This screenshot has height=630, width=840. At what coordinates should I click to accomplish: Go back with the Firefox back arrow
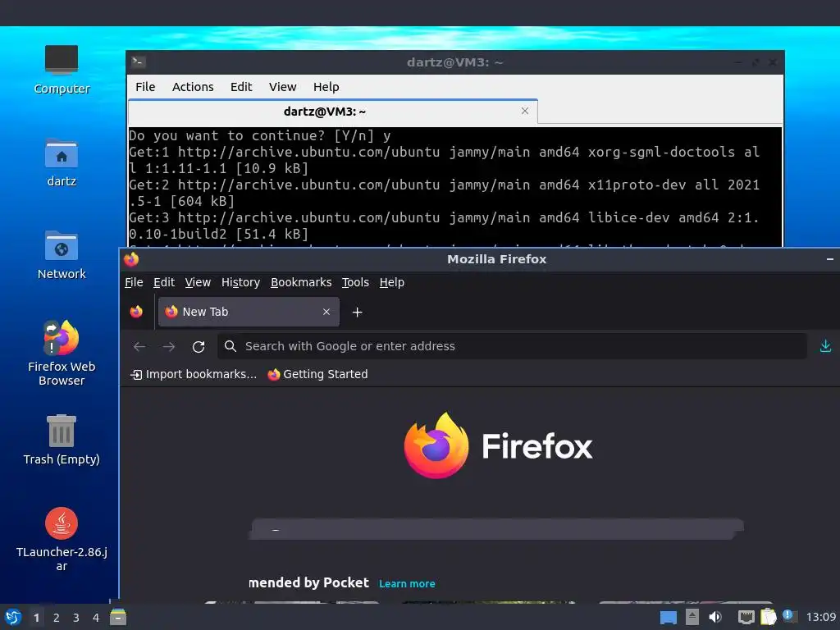coord(139,347)
